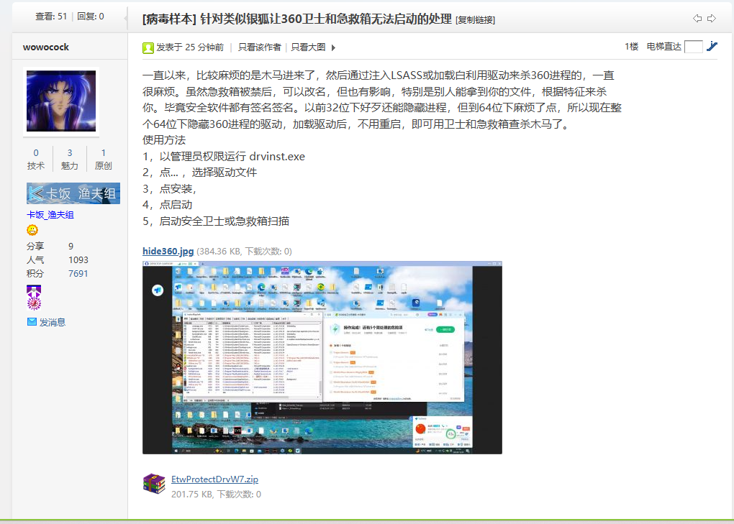
Task: Click step 1 mentioning drvinst.exe
Action: point(224,156)
